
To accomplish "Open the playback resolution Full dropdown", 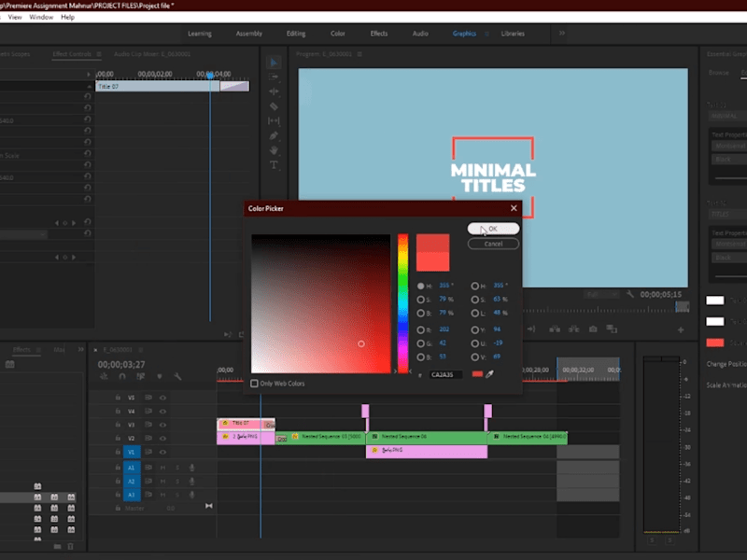I will pos(601,295).
